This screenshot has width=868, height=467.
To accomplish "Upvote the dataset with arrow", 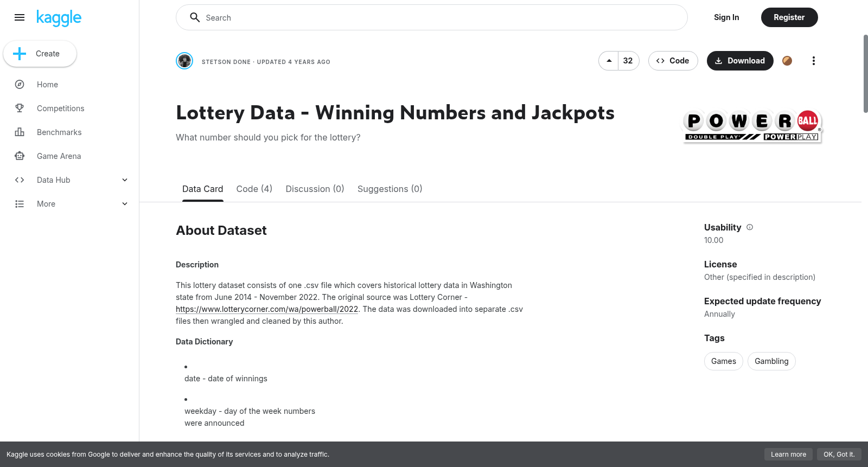I will pyautogui.click(x=609, y=61).
